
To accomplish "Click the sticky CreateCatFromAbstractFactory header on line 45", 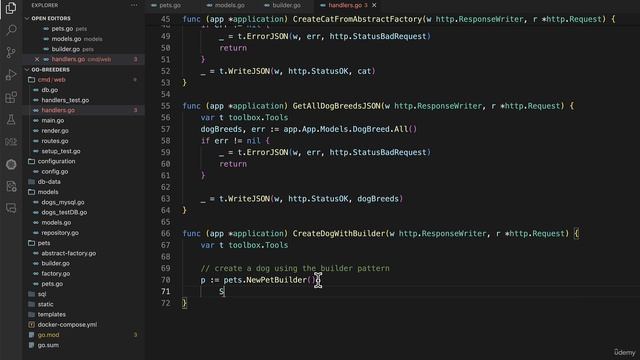I will coord(357,19).
